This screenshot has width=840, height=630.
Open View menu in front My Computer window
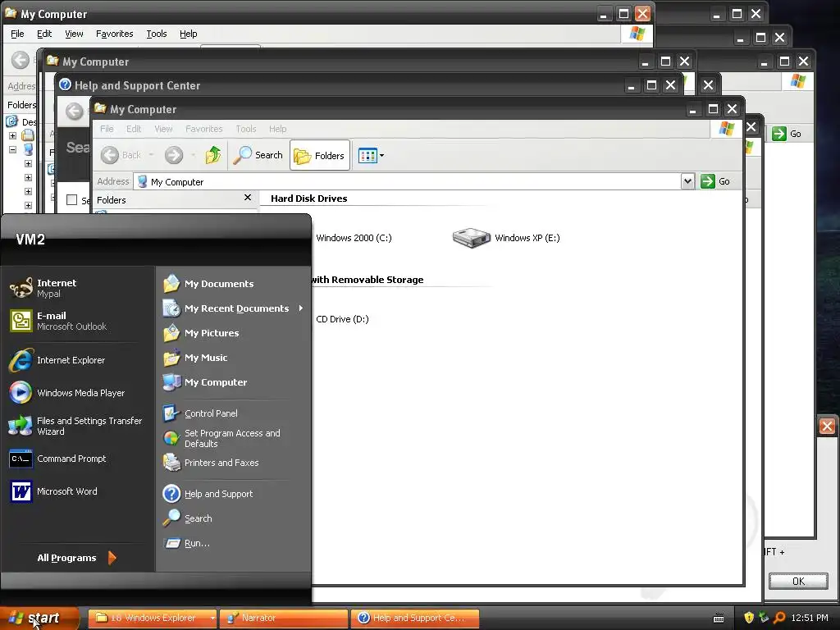tap(163, 129)
